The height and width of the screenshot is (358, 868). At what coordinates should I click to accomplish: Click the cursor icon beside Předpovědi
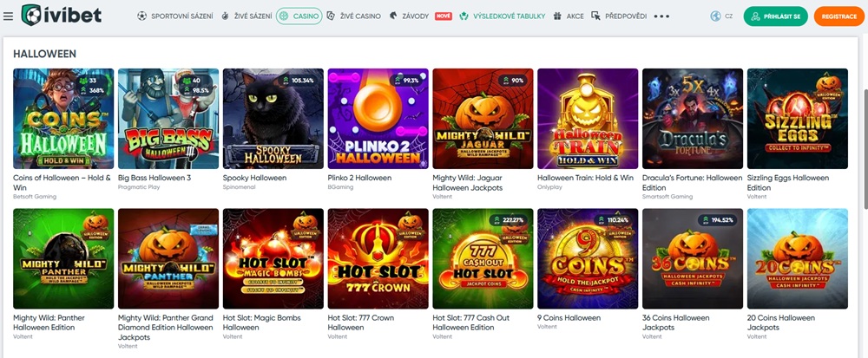(595, 16)
